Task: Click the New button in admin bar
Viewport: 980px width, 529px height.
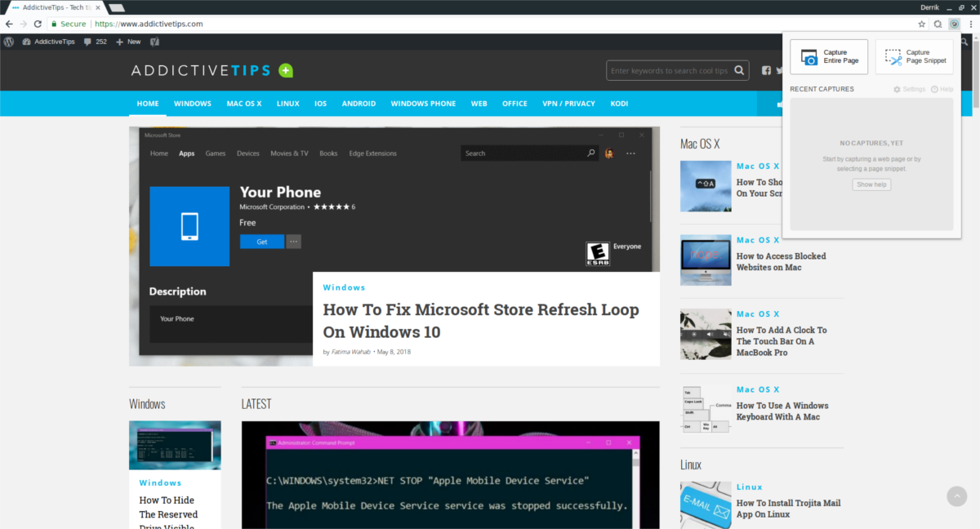Action: [128, 42]
